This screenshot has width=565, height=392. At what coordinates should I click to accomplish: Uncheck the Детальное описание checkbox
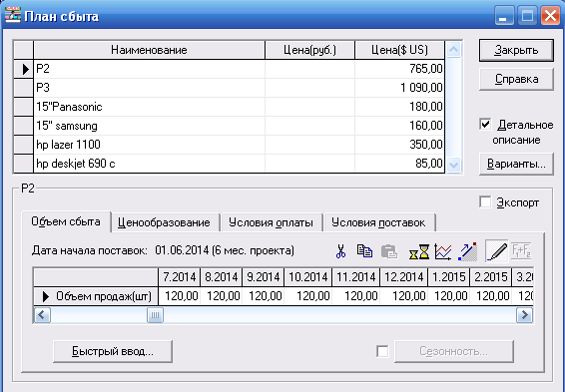tap(485, 125)
